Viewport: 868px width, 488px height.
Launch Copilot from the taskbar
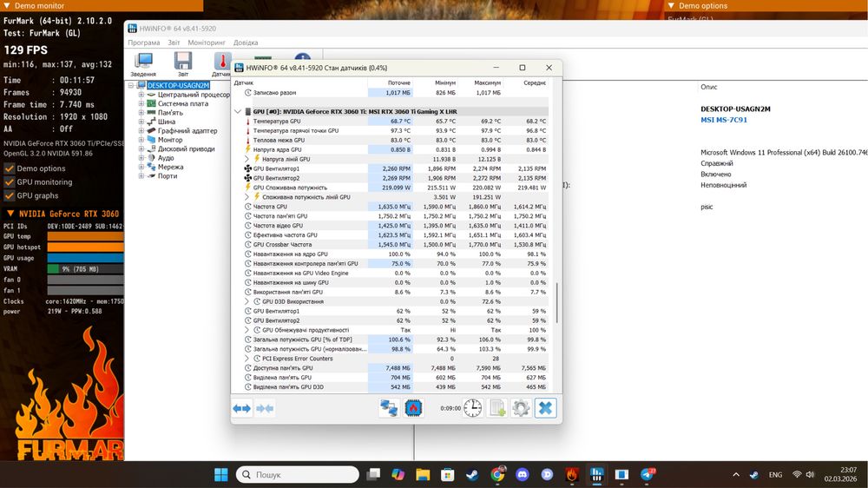coord(398,475)
